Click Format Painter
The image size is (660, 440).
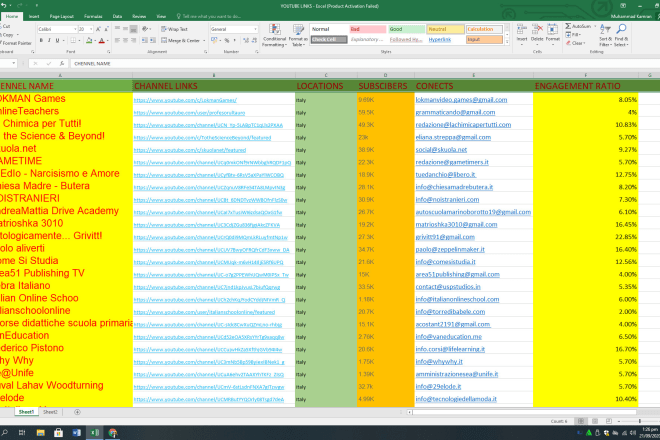click(x=16, y=43)
